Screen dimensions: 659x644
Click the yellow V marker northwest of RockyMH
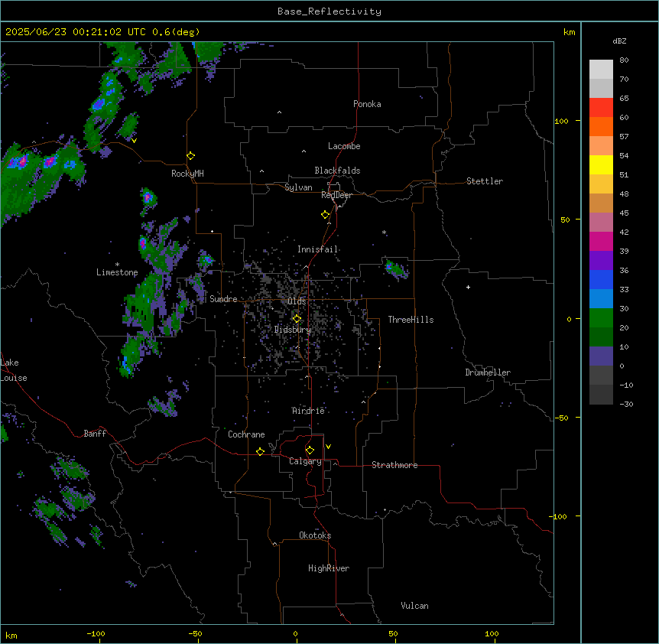134,141
